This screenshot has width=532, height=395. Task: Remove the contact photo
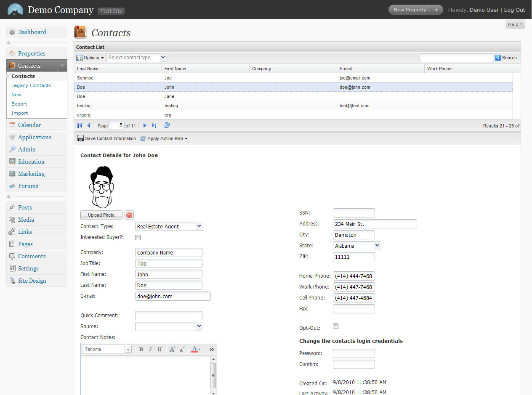[129, 215]
